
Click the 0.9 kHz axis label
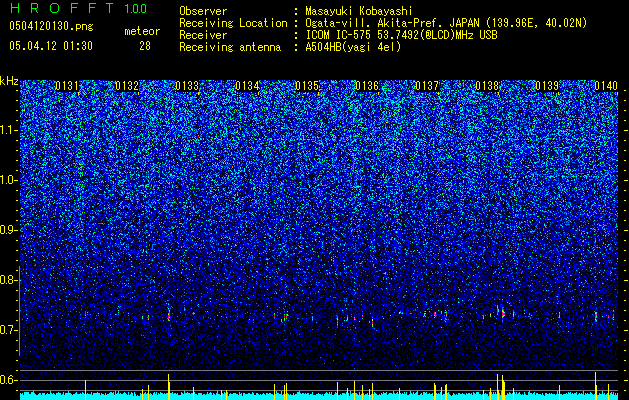(x=9, y=230)
